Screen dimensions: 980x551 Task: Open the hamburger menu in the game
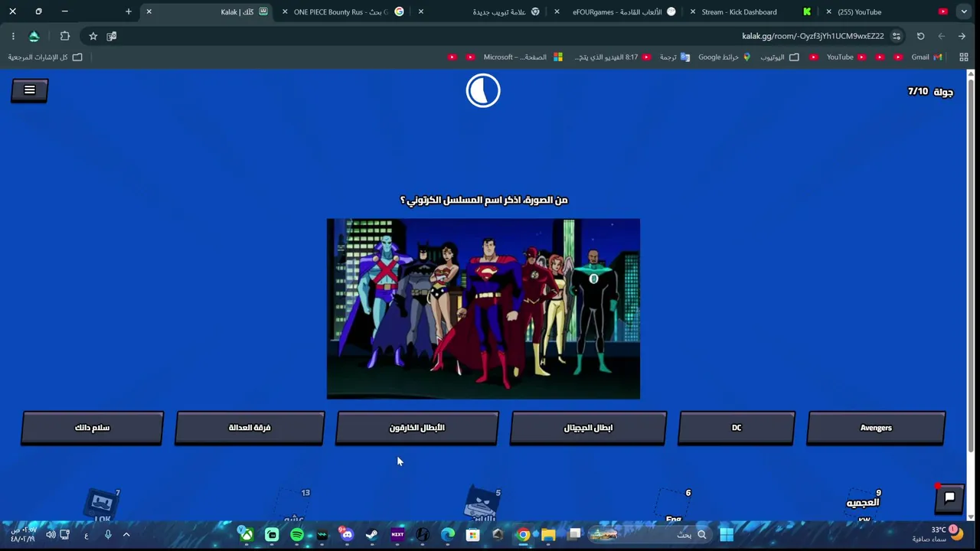30,90
